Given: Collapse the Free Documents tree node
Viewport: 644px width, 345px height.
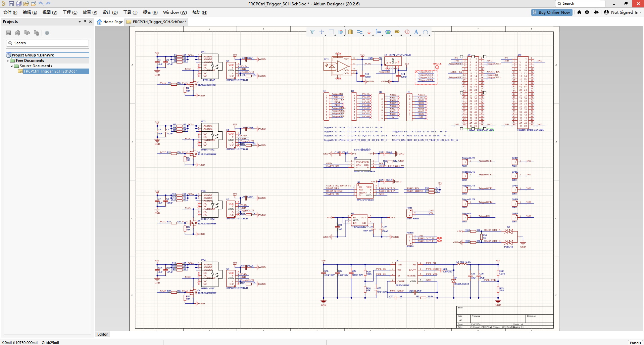Looking at the screenshot, I should click(x=8, y=61).
